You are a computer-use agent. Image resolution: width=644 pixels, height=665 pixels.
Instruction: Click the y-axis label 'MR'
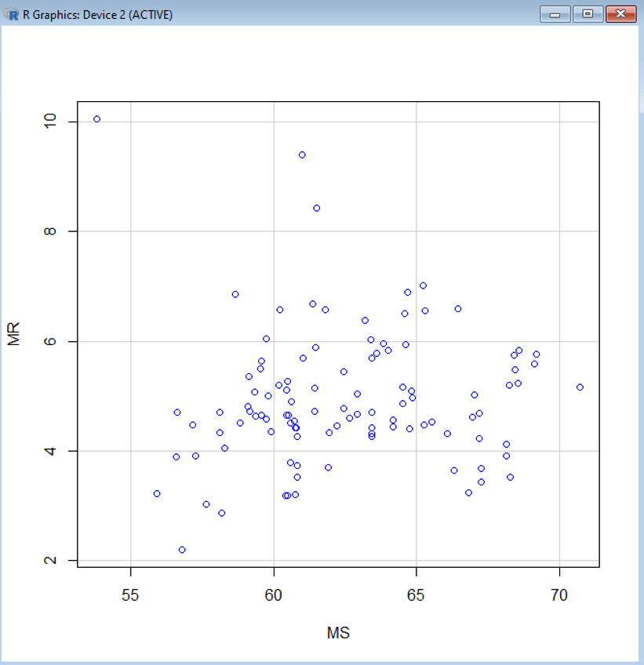13,334
